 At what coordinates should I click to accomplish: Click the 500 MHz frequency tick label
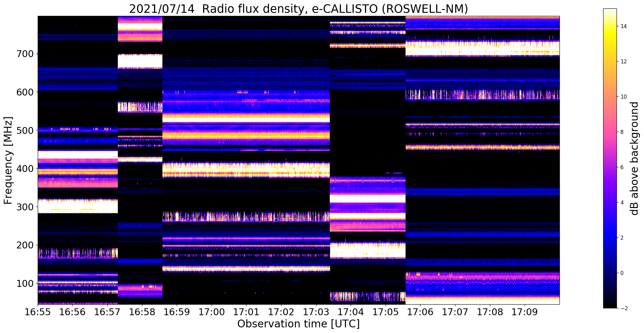(24, 130)
